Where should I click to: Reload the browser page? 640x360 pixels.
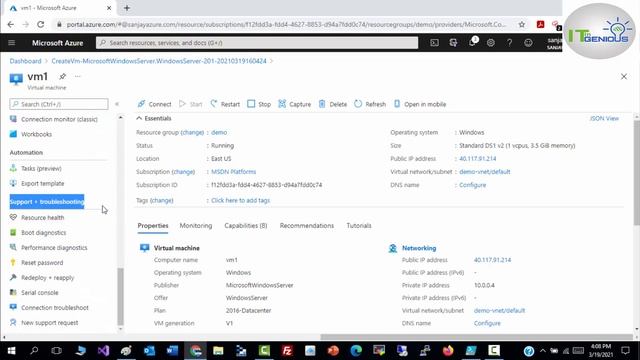click(40, 24)
